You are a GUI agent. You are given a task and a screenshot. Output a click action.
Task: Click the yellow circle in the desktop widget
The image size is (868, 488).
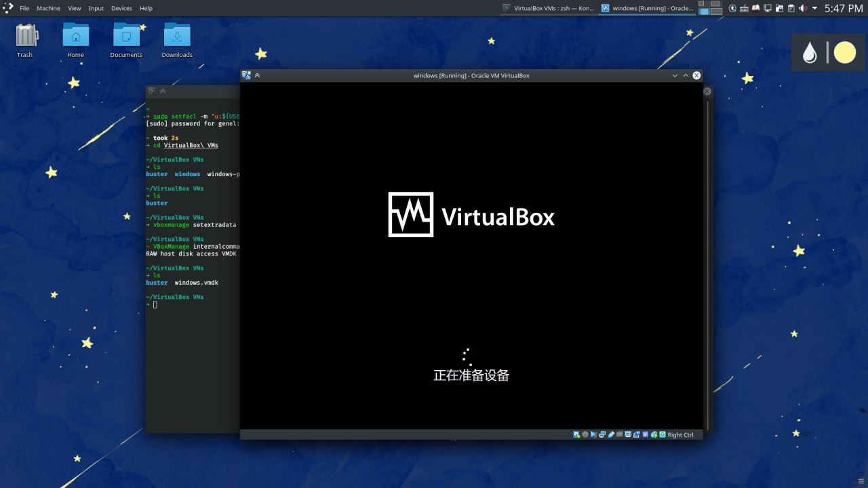(845, 52)
